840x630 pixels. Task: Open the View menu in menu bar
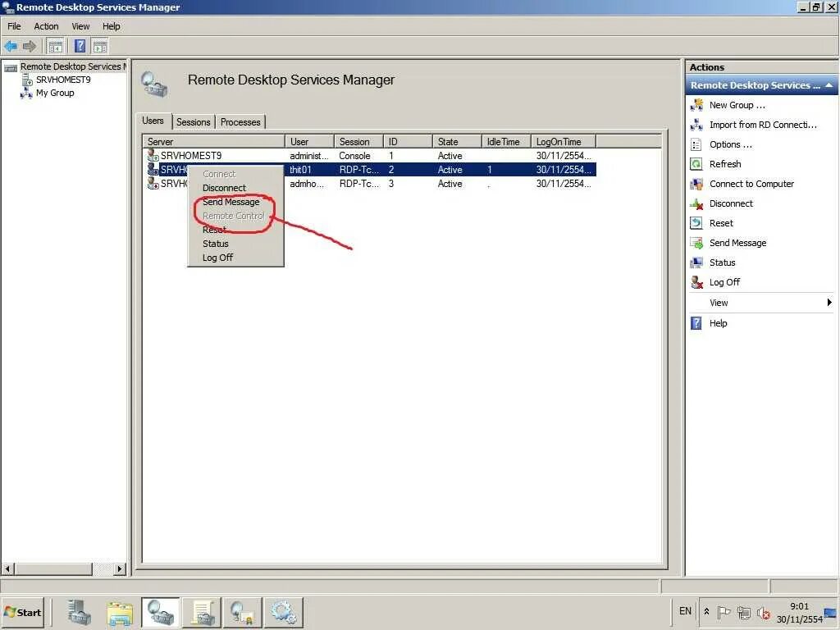(x=81, y=26)
